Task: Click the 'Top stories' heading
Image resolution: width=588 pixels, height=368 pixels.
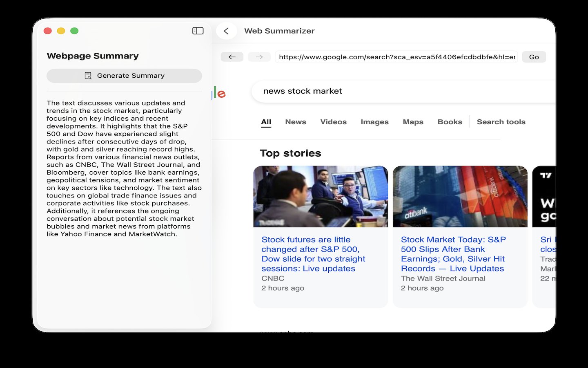Action: tap(290, 153)
